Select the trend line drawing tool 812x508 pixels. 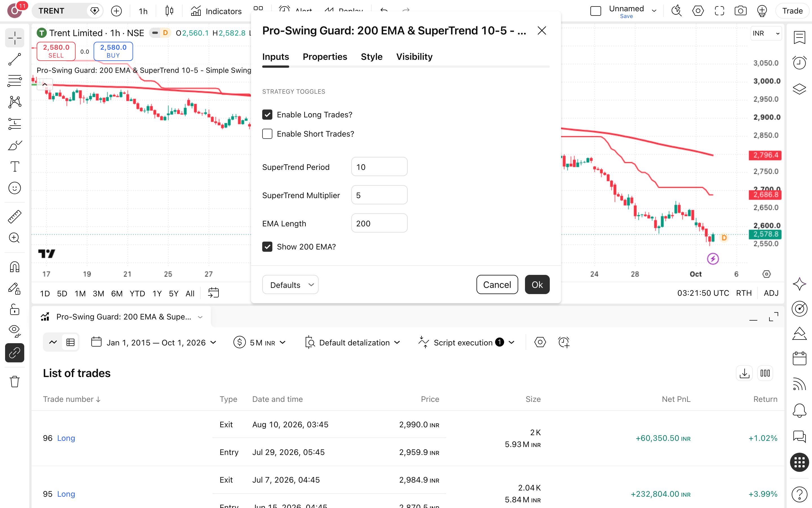[14, 60]
